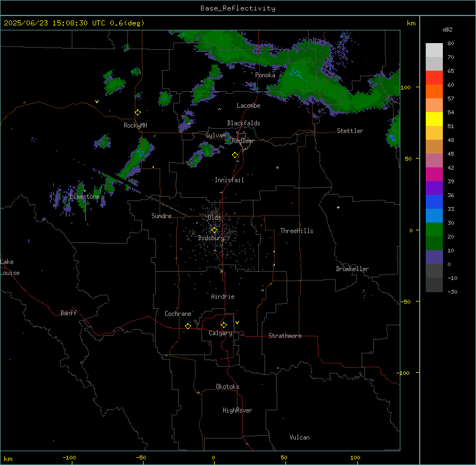Click the -50 tick on right km axis

click(x=405, y=302)
